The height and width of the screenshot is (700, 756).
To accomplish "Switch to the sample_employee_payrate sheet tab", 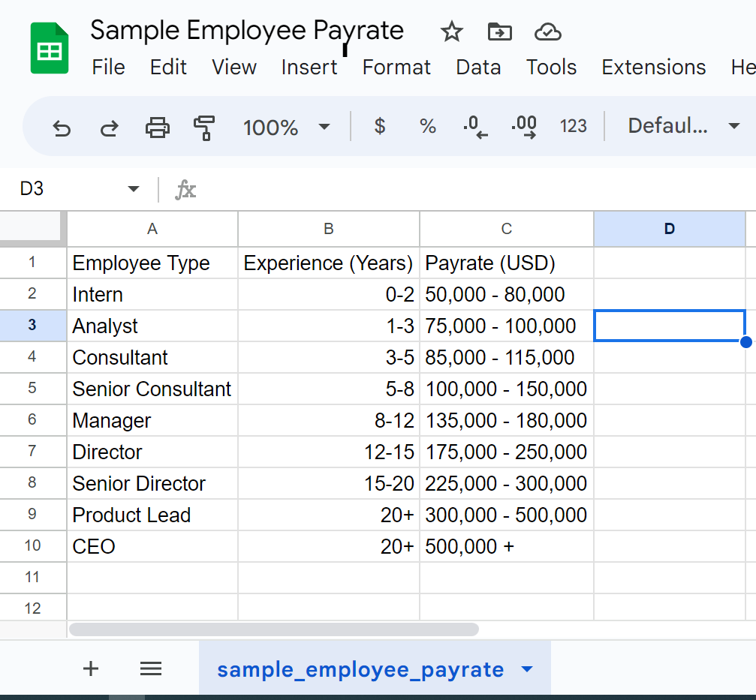I will (360, 668).
